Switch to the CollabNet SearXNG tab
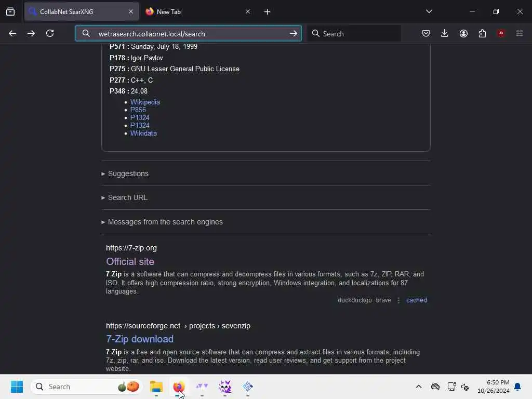This screenshot has width=532, height=399. 82,11
